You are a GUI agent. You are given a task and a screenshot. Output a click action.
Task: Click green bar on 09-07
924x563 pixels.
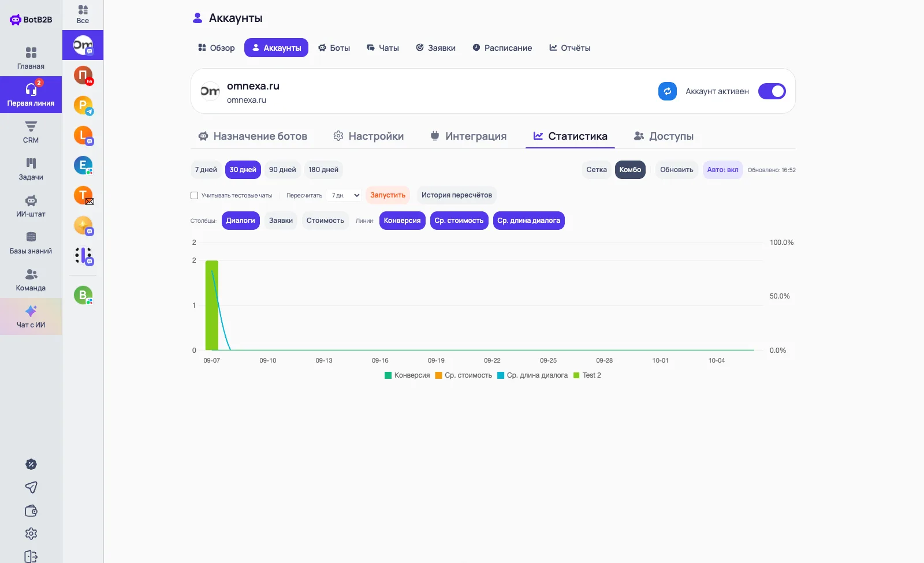point(212,305)
